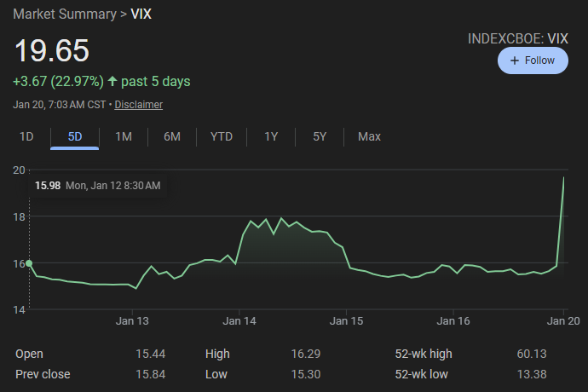The height and width of the screenshot is (392, 588).
Task: Click the Jan 20 x-axis label
Action: click(563, 321)
